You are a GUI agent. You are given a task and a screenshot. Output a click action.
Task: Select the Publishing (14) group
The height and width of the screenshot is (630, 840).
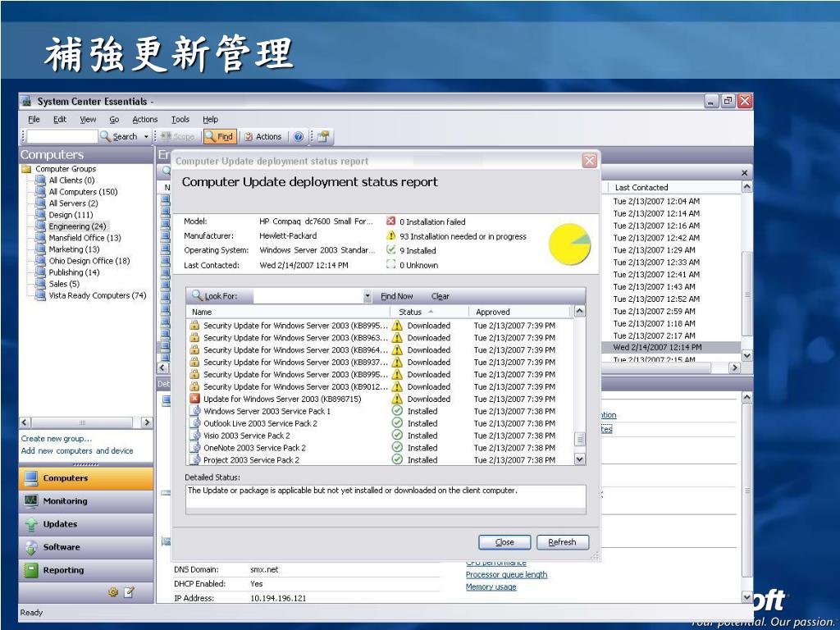click(x=74, y=272)
